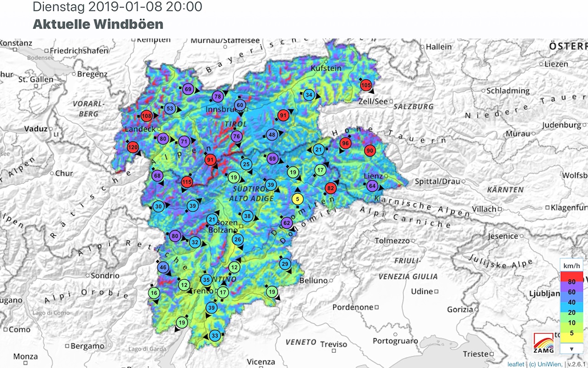
Task: Click the SALZBURG region label
Action: 413,106
